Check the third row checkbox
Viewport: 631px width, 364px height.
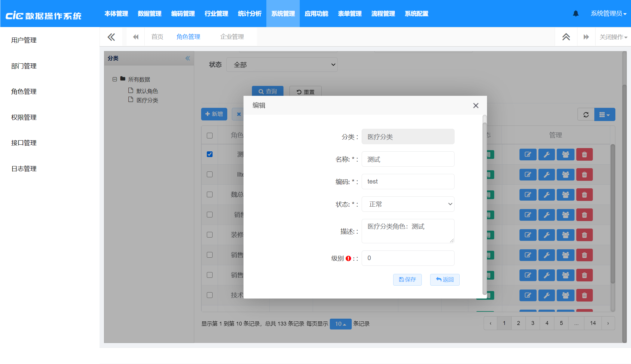pyautogui.click(x=210, y=194)
